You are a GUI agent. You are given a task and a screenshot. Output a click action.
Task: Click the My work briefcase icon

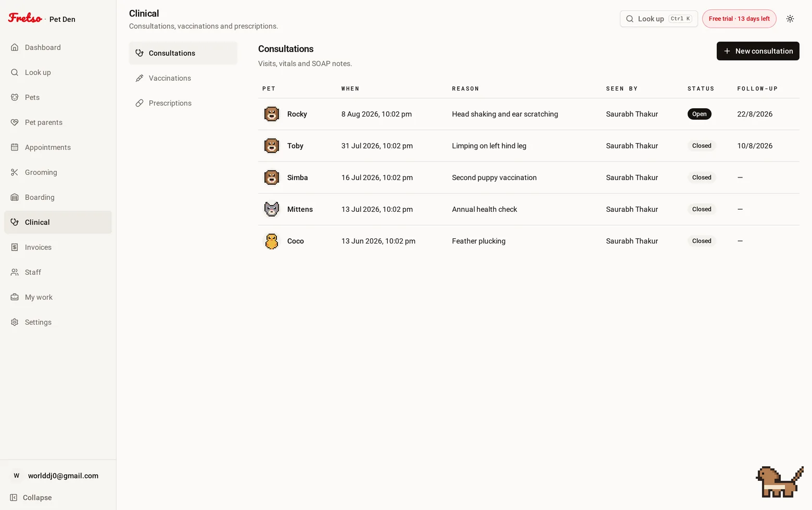pos(15,297)
